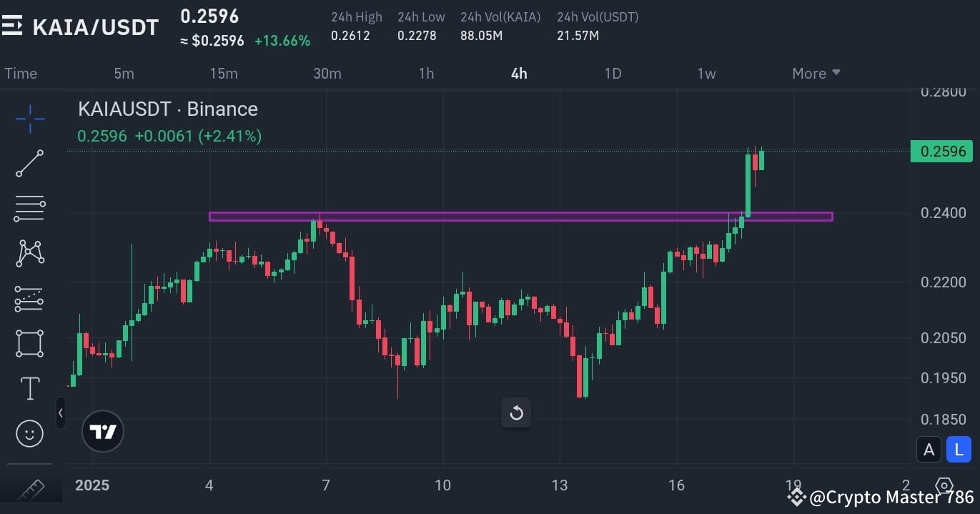Screen dimensions: 980x514
Task: Open the Time interval menu
Action: click(x=21, y=73)
